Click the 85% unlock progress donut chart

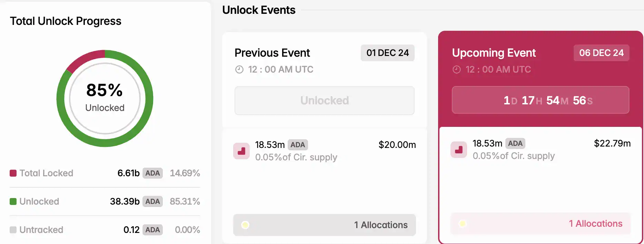point(104,98)
